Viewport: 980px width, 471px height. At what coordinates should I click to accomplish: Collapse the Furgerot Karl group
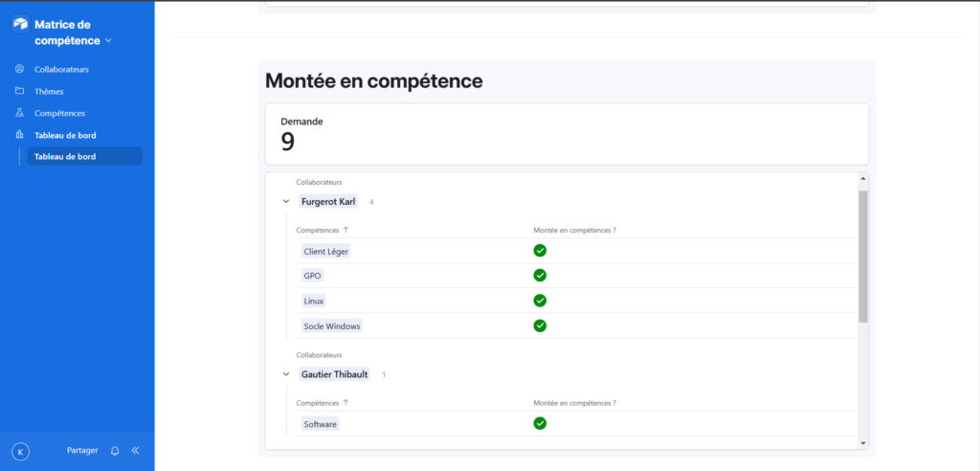(286, 201)
